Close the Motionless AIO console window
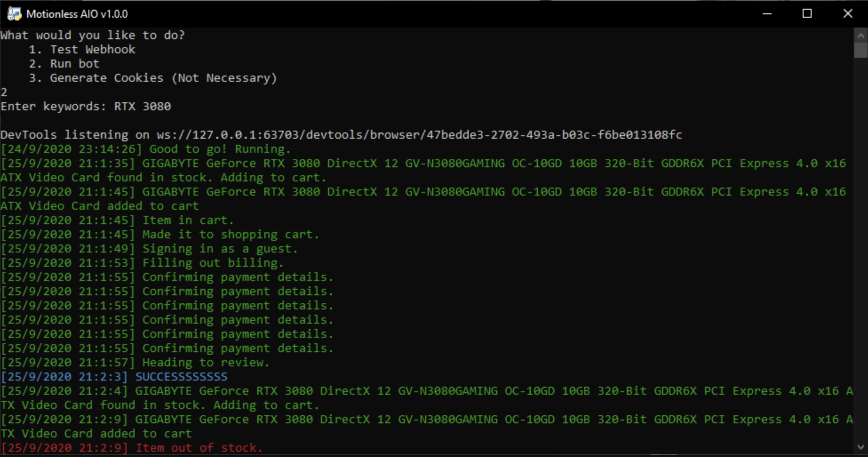 tap(848, 14)
